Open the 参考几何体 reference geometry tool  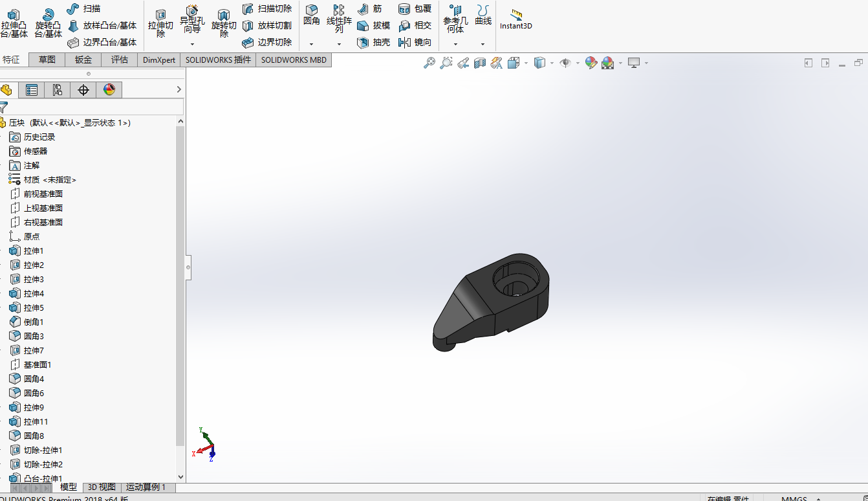click(x=455, y=19)
